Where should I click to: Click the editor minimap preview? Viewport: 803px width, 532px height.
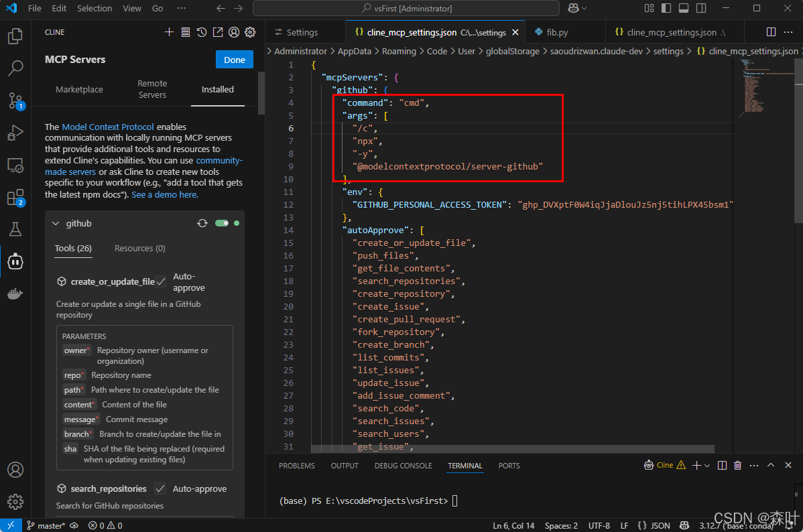click(x=766, y=87)
